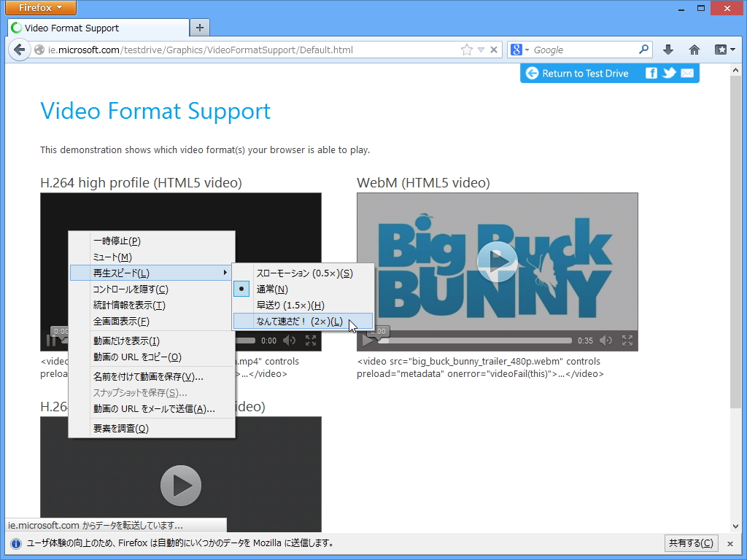Dismiss the Mozilla data notification bar

click(729, 543)
